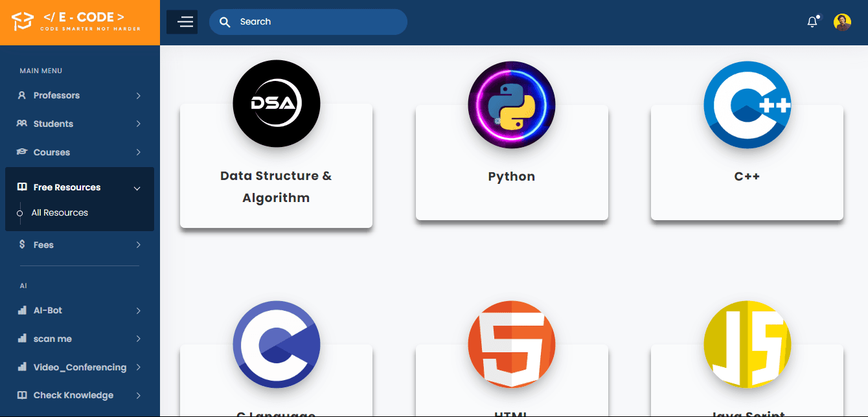Open the C++ blue logo
Viewport: 868px width, 417px height.
[748, 104]
